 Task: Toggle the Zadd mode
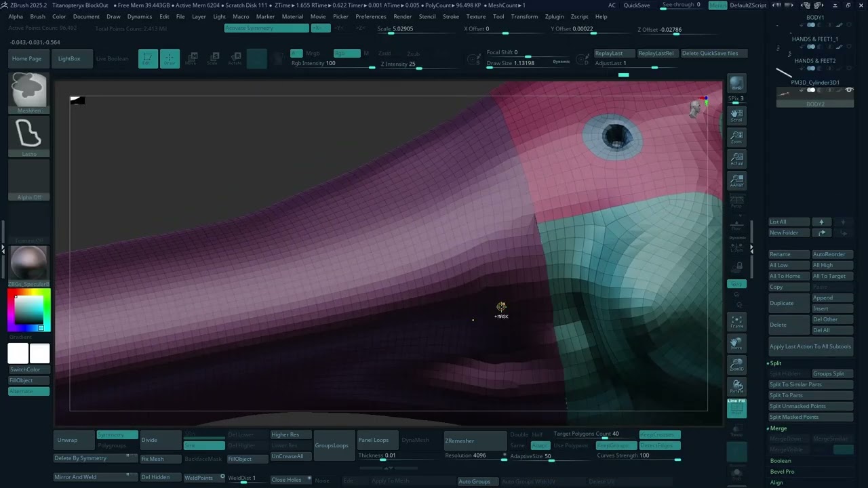point(384,53)
